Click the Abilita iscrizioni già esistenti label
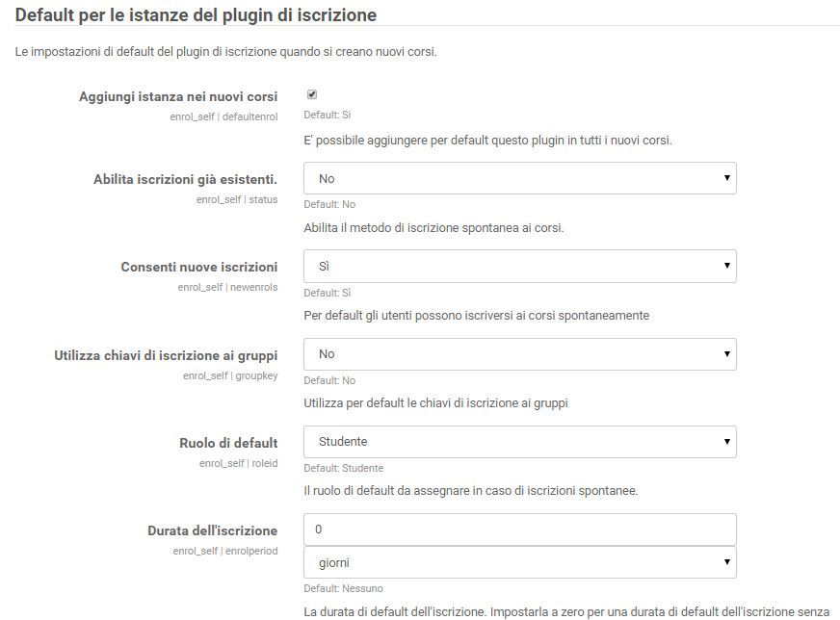 point(185,179)
